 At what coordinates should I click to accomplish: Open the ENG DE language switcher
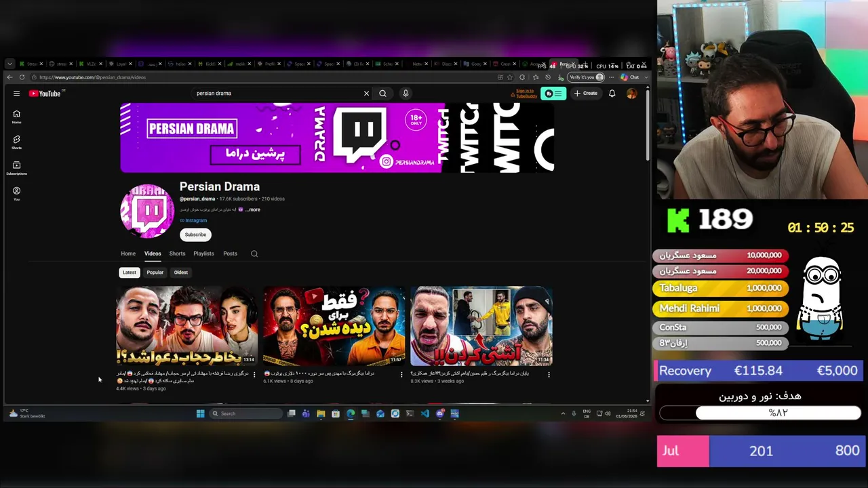click(x=587, y=413)
